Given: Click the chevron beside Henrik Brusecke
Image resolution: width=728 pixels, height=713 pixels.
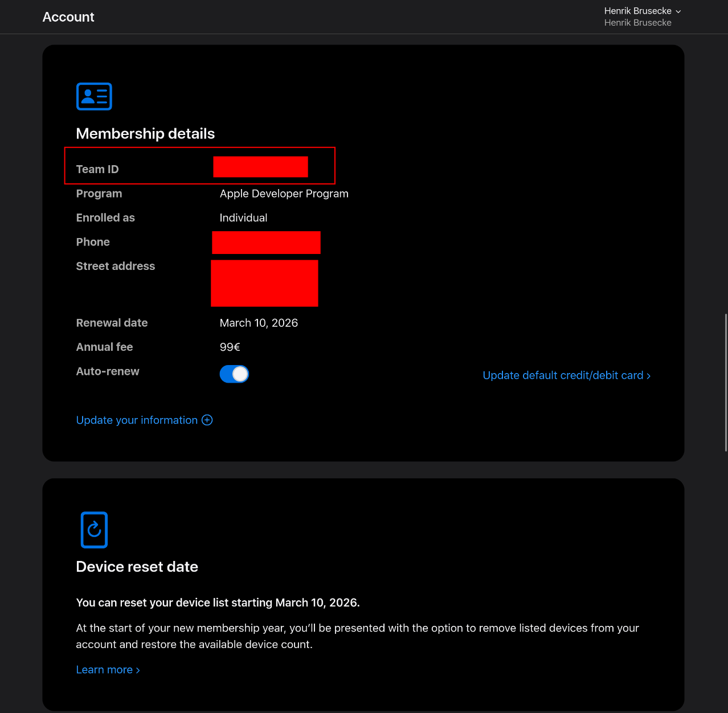Looking at the screenshot, I should pyautogui.click(x=678, y=11).
